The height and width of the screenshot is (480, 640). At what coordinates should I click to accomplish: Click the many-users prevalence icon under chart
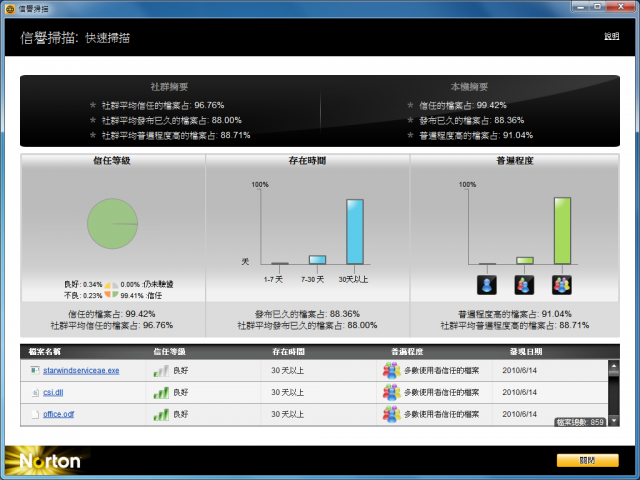click(x=562, y=284)
